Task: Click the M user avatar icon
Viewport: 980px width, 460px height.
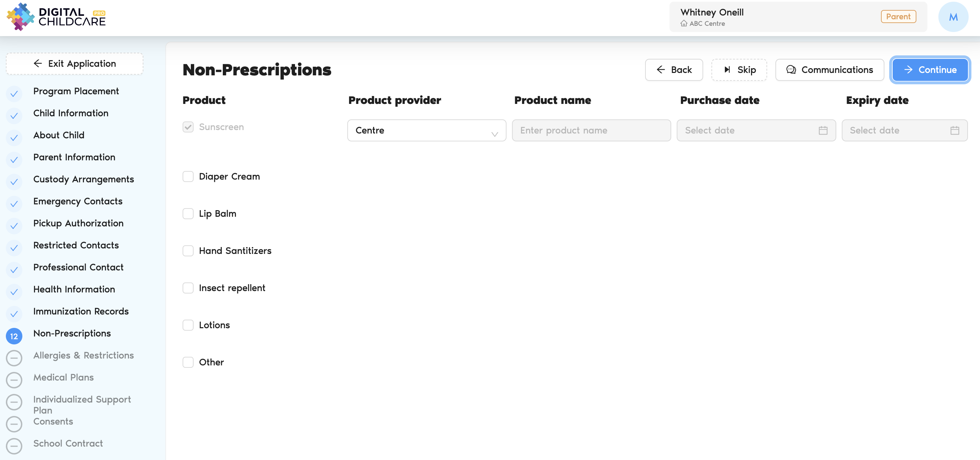Action: (x=953, y=17)
